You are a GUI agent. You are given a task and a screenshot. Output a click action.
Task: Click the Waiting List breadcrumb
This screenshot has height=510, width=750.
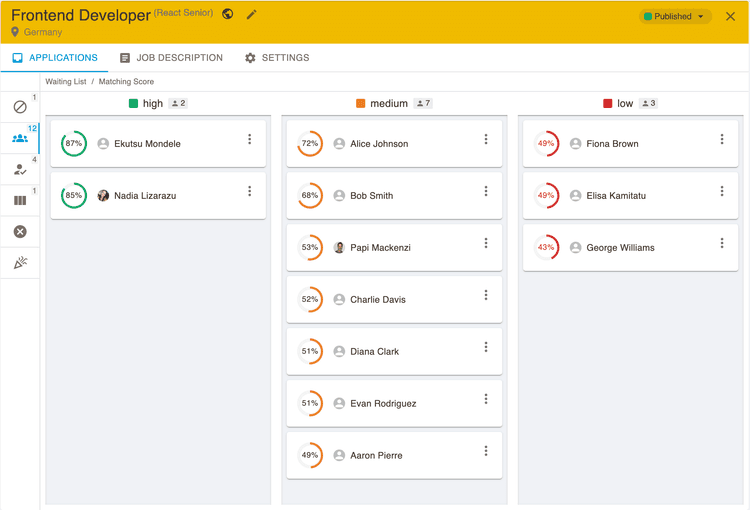click(66, 82)
